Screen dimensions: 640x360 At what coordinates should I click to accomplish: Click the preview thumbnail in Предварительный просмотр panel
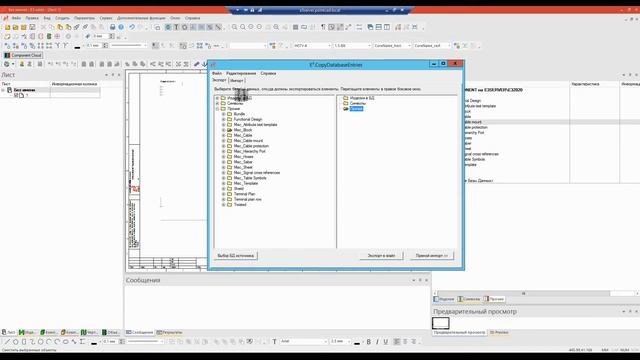click(x=441, y=323)
